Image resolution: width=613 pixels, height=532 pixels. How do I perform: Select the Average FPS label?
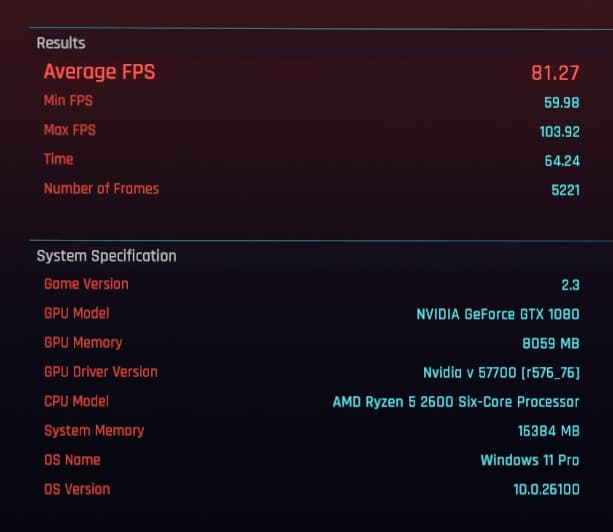(100, 72)
